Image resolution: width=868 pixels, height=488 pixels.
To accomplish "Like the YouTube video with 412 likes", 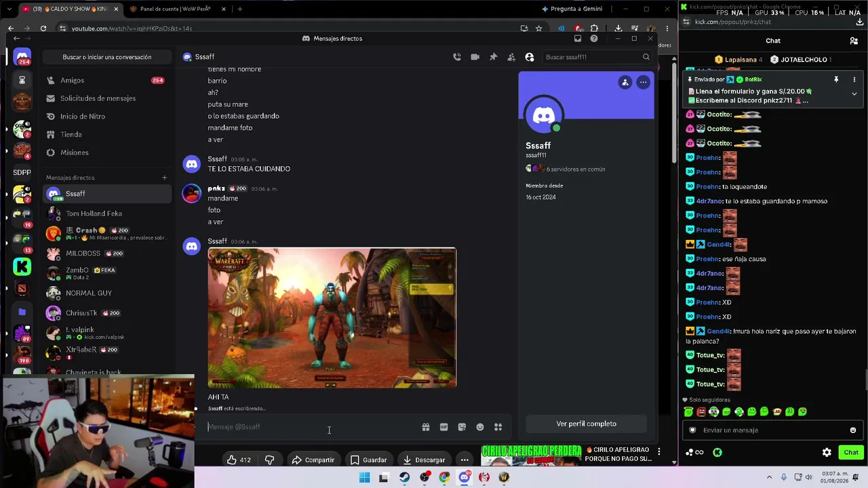I will coord(239,460).
